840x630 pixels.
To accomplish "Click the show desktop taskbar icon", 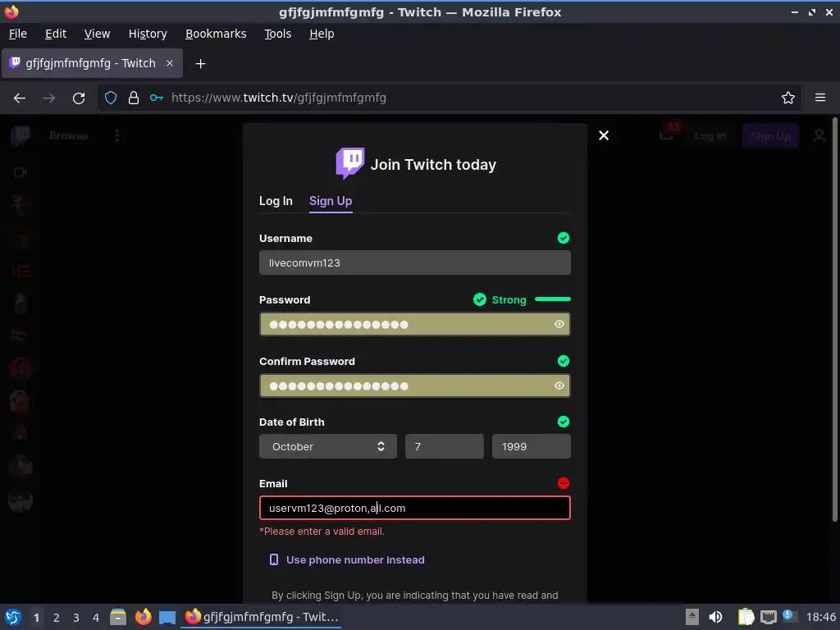I will click(x=167, y=618).
